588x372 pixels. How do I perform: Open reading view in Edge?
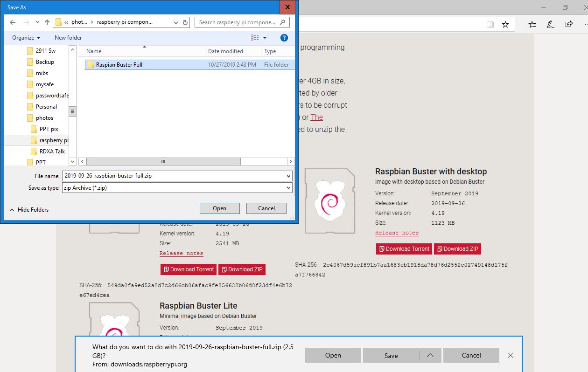pos(490,24)
